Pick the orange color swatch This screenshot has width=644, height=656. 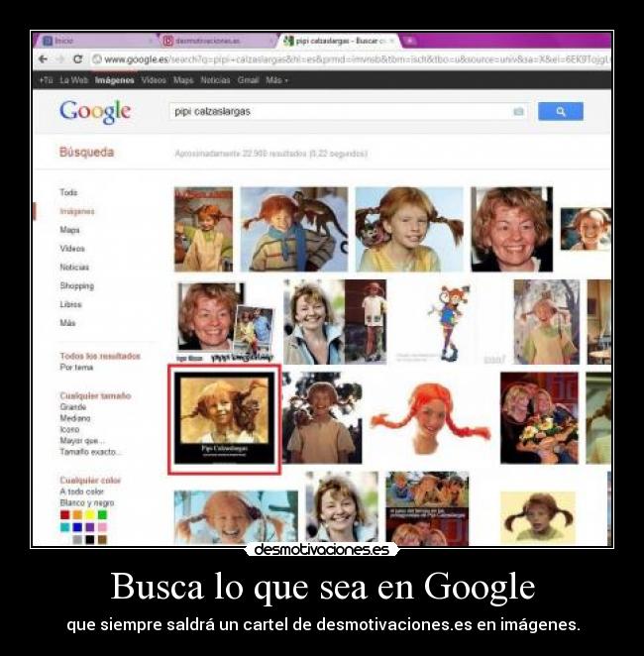click(x=77, y=514)
